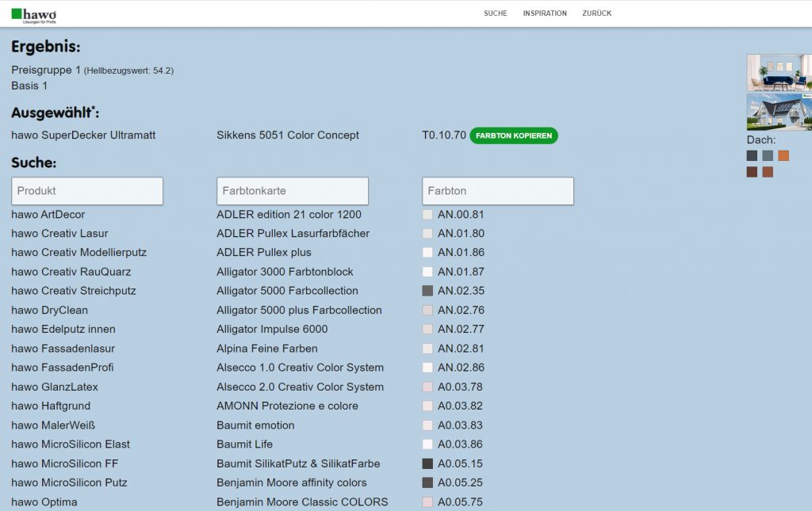Pick the dark gray AN.02.35 color swatch
812x511 pixels.
coord(427,291)
